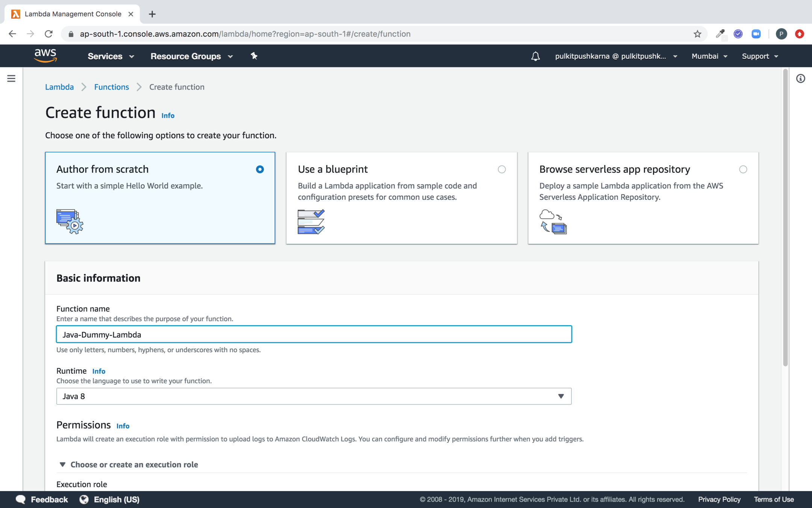The width and height of the screenshot is (812, 508).
Task: Open the Resource Groups menu
Action: tap(191, 56)
